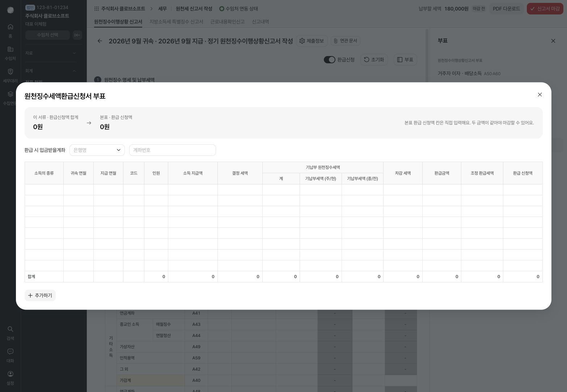This screenshot has width=567, height=392.
Task: Switch to 근로내용확인신고 tab
Action: 228,22
